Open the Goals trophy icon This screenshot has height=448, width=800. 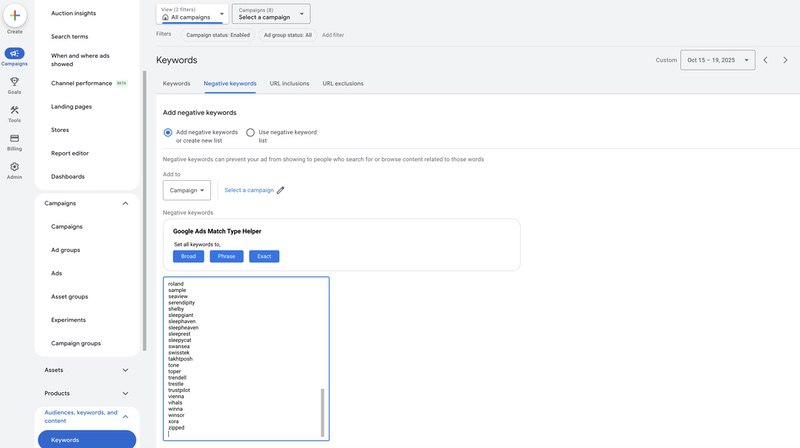[14, 82]
